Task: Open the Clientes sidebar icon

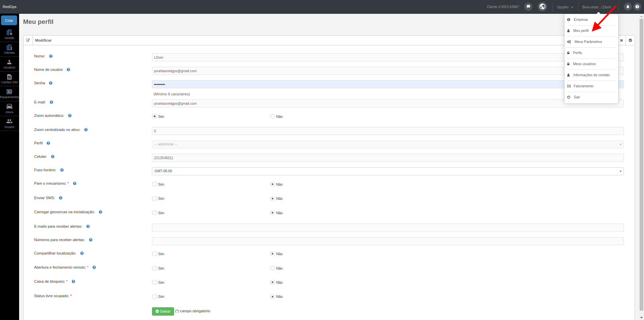Action: tap(9, 49)
